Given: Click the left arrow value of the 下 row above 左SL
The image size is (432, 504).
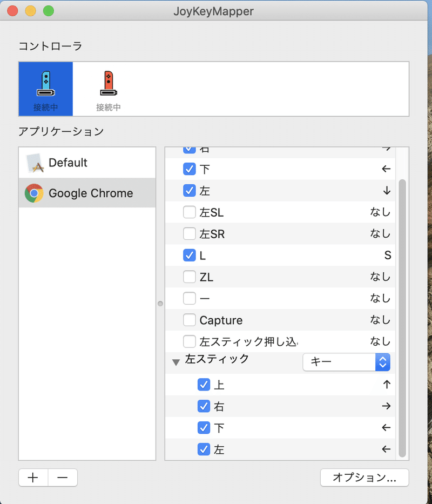Looking at the screenshot, I should 386,169.
